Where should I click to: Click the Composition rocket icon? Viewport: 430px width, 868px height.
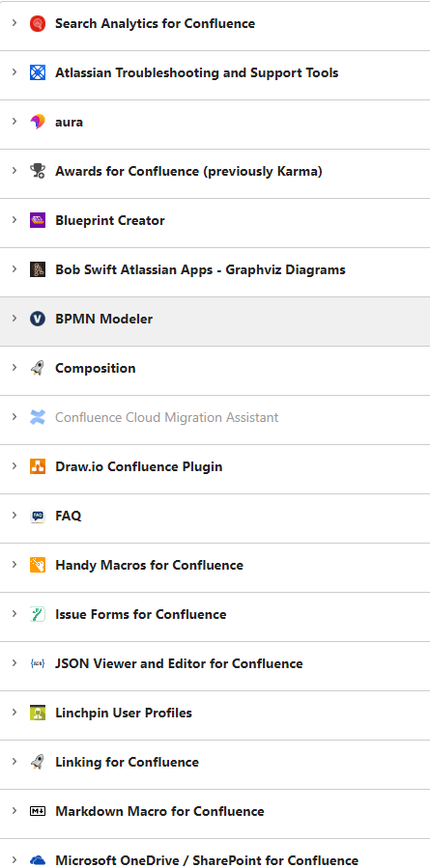pos(37,368)
